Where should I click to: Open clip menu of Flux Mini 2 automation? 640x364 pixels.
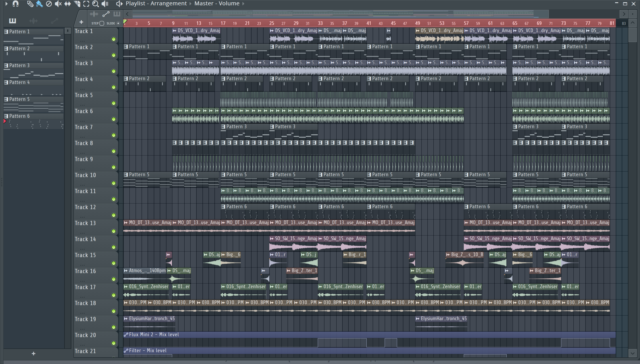(x=126, y=335)
